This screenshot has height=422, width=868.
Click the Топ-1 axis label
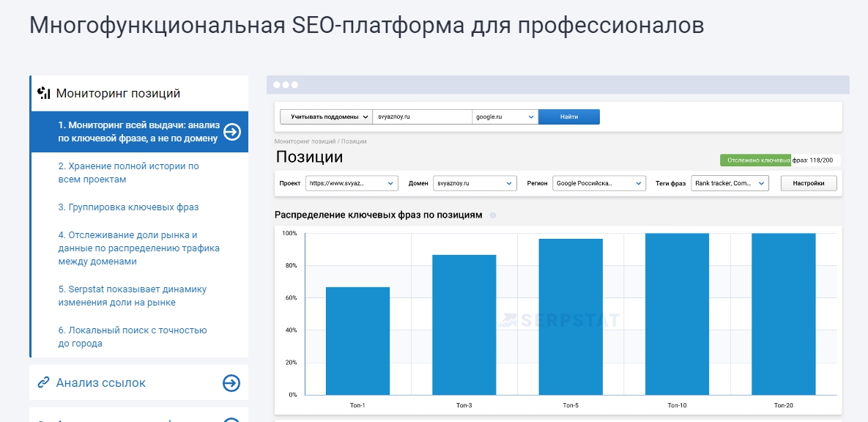click(x=357, y=405)
